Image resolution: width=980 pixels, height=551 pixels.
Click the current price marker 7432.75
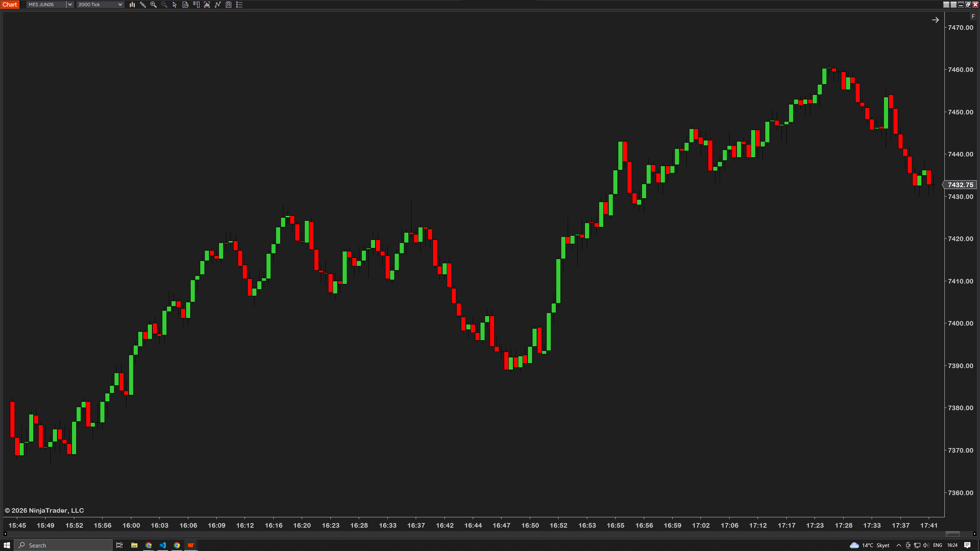960,185
